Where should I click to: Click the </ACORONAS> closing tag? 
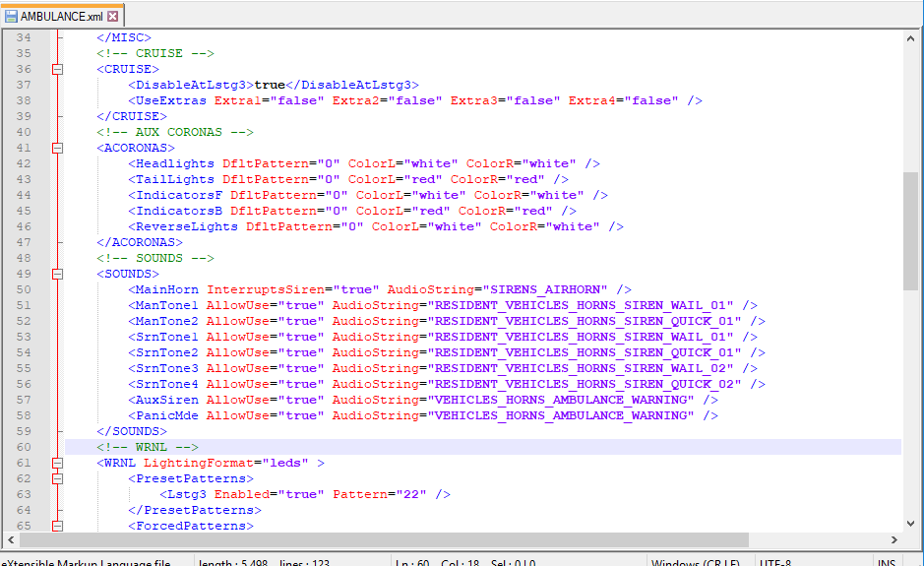pyautogui.click(x=140, y=242)
